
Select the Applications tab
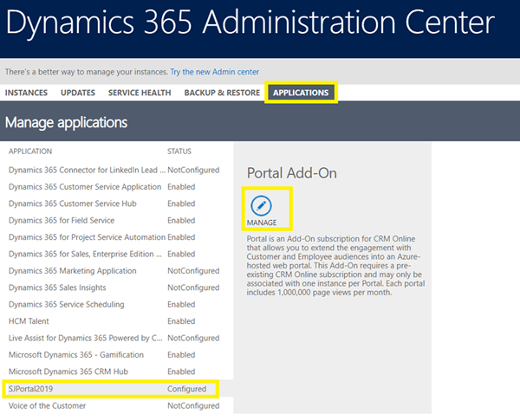point(301,93)
